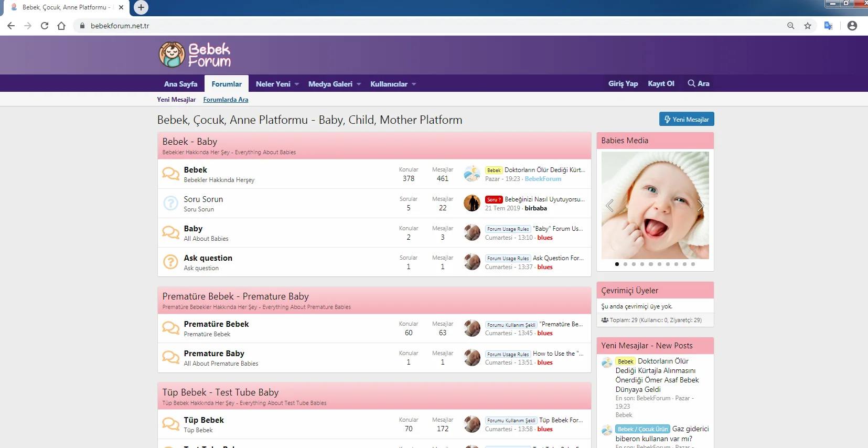868x448 pixels.
Task: Click the Bebek forum chat bubble icon
Action: pos(170,174)
